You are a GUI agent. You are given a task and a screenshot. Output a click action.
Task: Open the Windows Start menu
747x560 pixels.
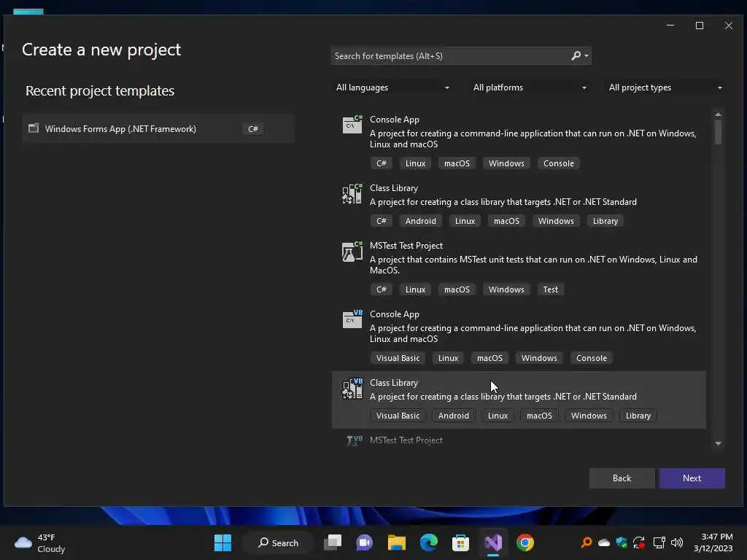coord(222,542)
